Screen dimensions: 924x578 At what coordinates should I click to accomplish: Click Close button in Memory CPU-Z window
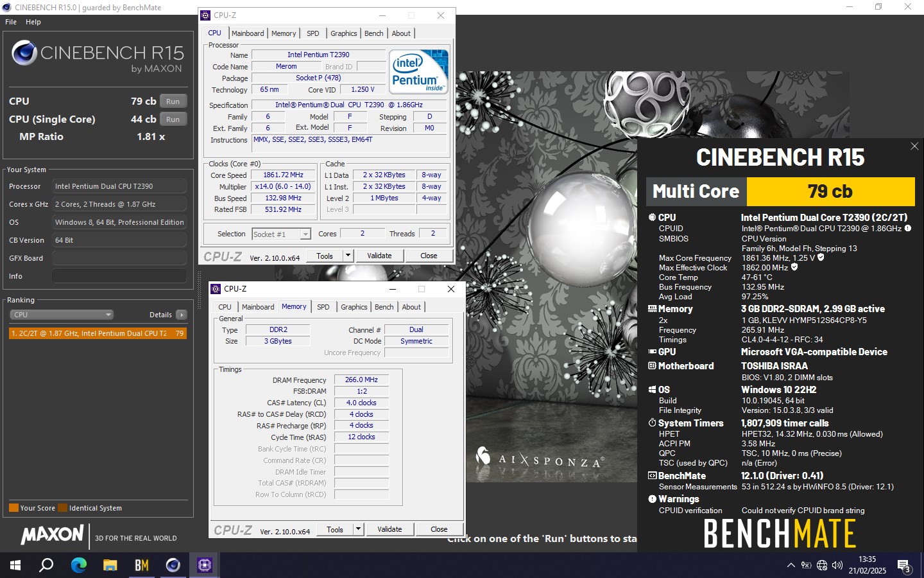pyautogui.click(x=439, y=529)
